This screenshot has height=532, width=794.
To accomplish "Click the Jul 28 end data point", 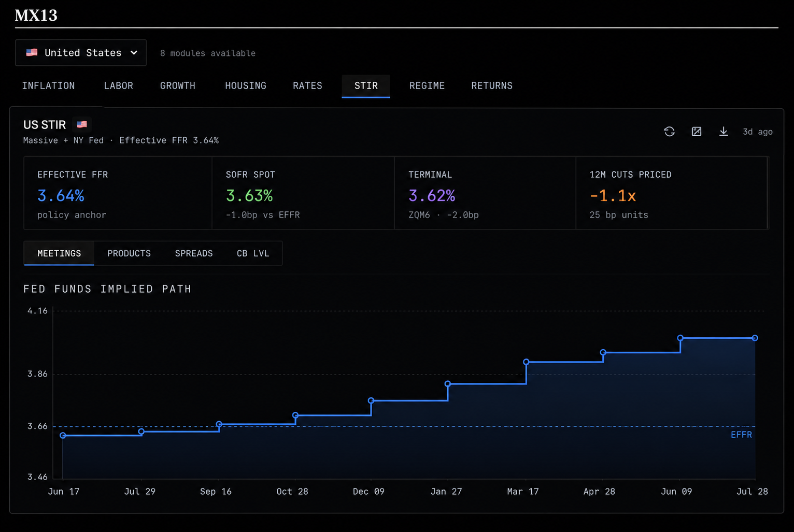I will click(x=755, y=338).
